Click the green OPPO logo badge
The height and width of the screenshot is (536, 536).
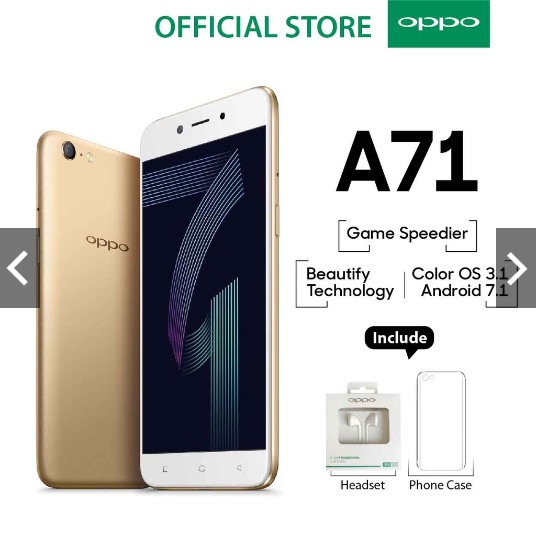pos(439,24)
